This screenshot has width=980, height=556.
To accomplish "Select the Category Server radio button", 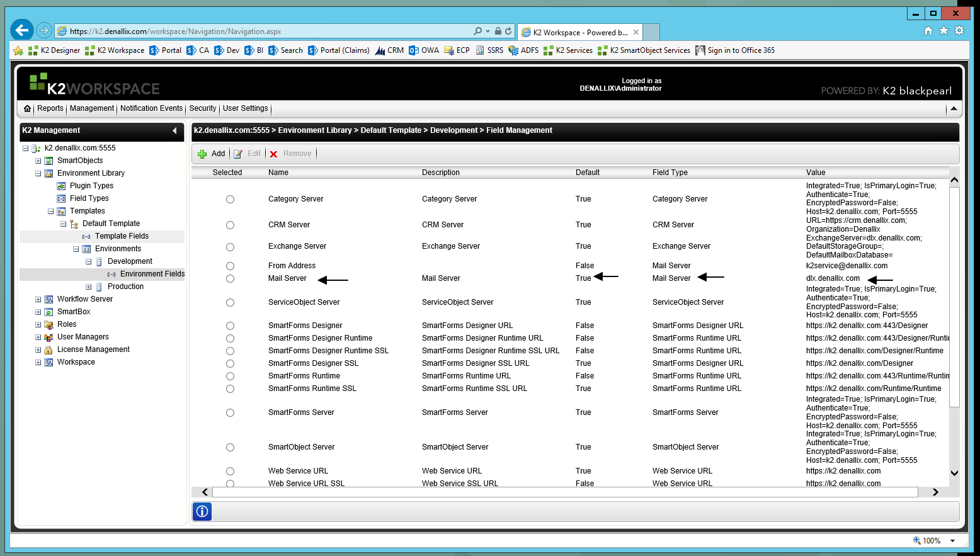I will point(230,199).
